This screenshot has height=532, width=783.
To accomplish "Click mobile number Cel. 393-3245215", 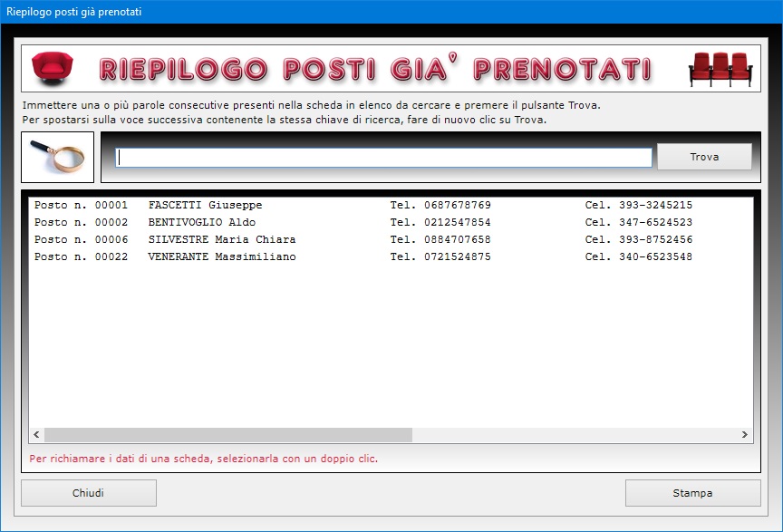I will [639, 205].
